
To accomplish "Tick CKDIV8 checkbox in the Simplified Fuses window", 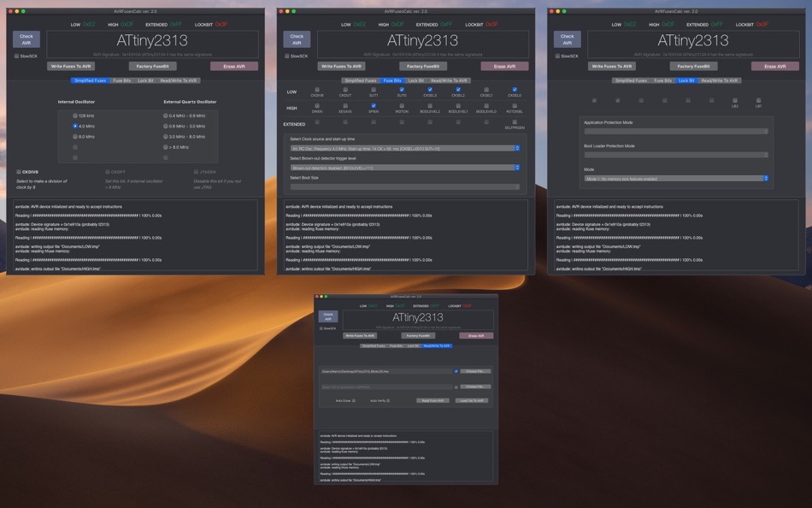I will 19,172.
